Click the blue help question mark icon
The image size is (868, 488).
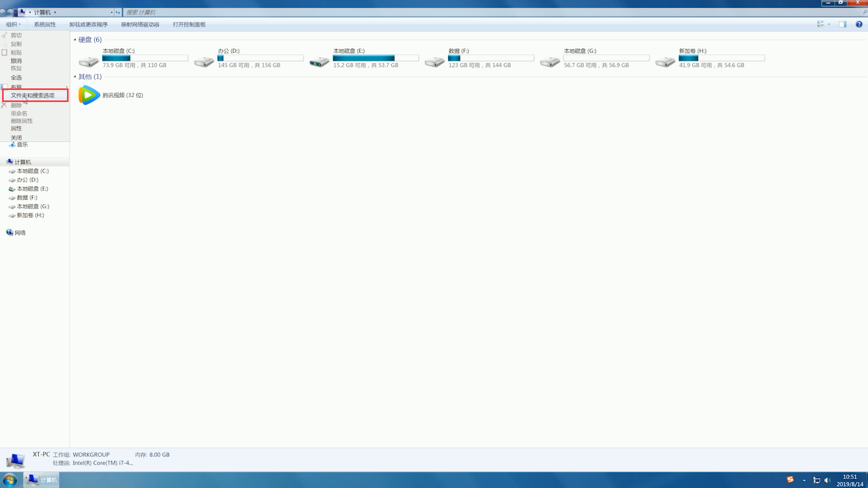(859, 24)
